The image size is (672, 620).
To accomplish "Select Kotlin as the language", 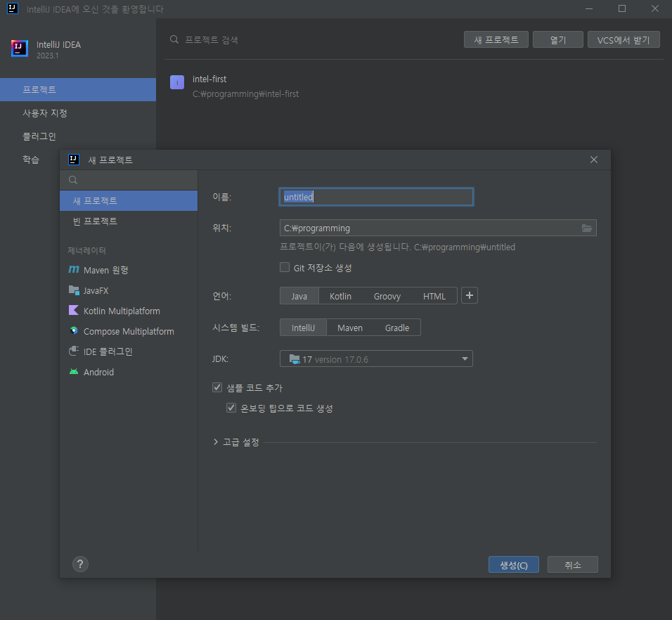I will point(340,296).
